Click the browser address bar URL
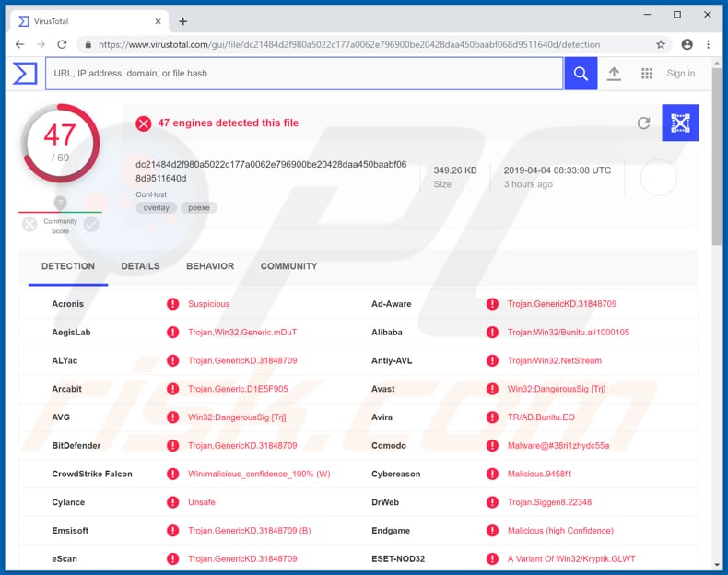This screenshot has height=575, width=728. point(349,44)
